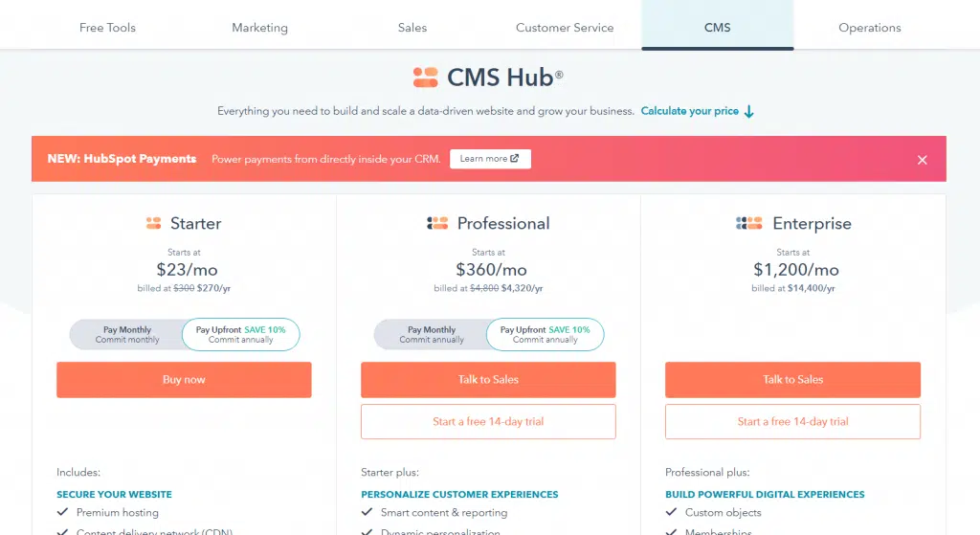980x535 pixels.
Task: Click Talk to Sales under Enterprise
Action: pyautogui.click(x=792, y=379)
